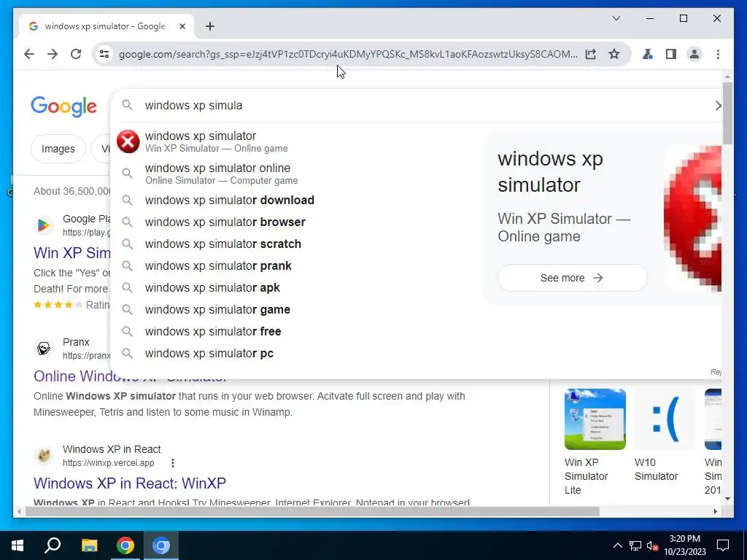Pick suggestion 'windows xp simulator apk'

[x=295, y=287]
